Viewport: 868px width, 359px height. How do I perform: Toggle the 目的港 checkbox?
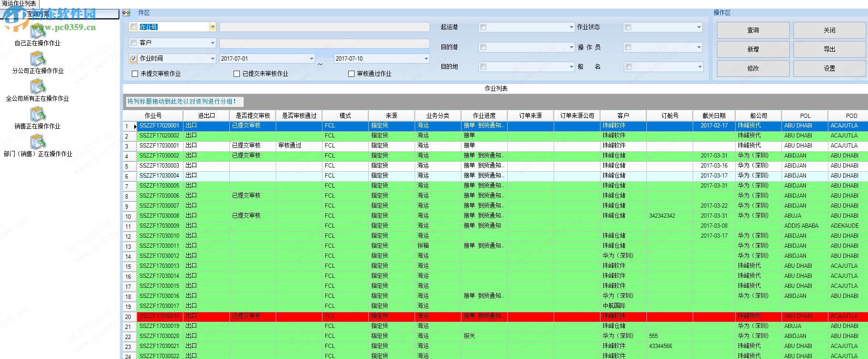(483, 47)
